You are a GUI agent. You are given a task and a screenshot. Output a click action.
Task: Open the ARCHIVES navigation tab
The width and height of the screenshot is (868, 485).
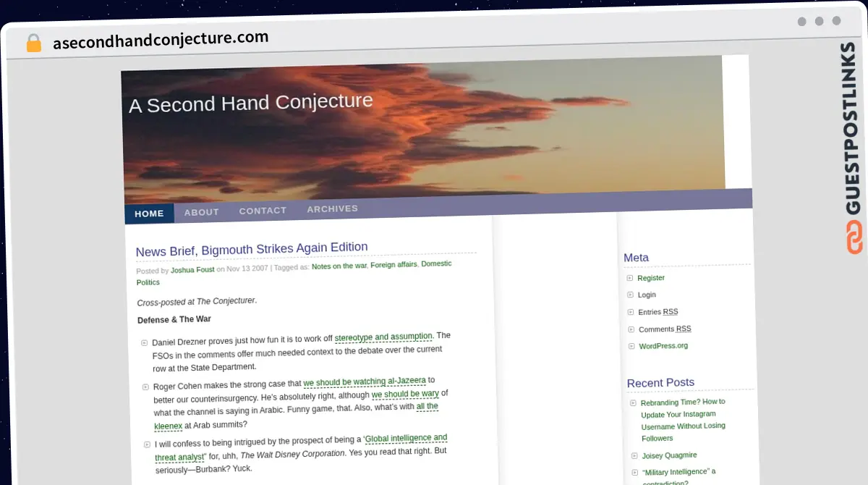tap(332, 208)
